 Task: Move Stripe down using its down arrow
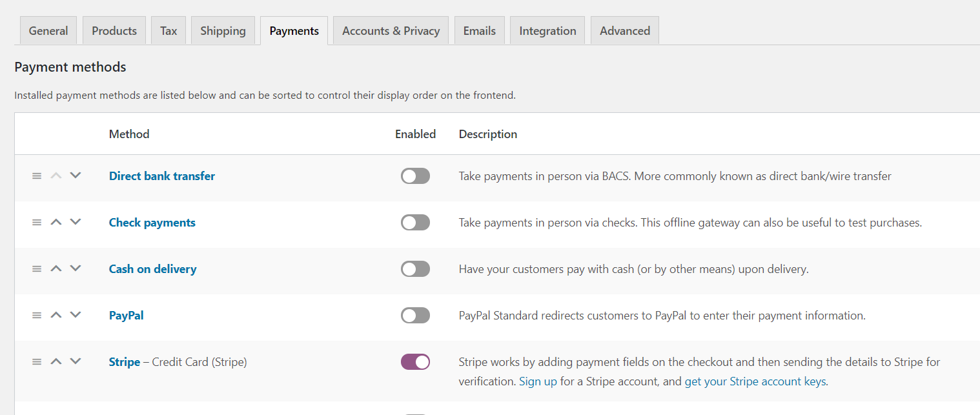[76, 361]
